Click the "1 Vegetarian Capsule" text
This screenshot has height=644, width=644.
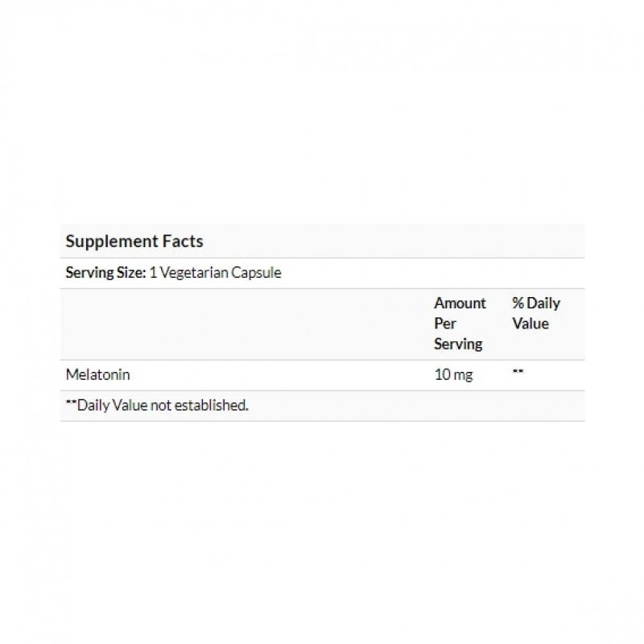[215, 273]
